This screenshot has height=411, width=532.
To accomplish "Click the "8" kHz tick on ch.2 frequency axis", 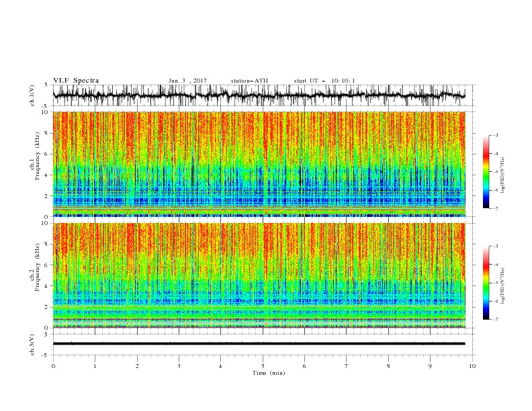I will pyautogui.click(x=47, y=244).
